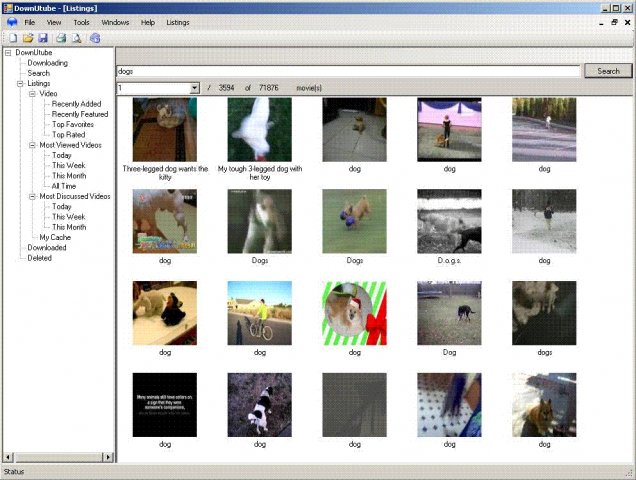Select Today under Most Viewed Videos
The image size is (636, 480).
point(62,155)
